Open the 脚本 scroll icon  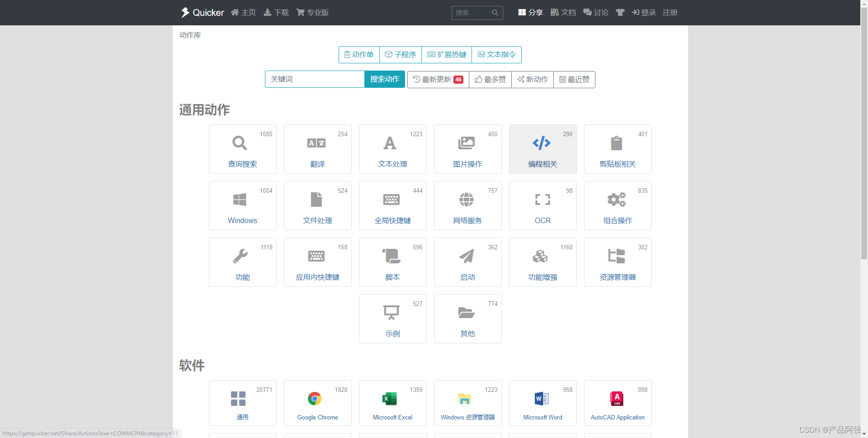[392, 256]
